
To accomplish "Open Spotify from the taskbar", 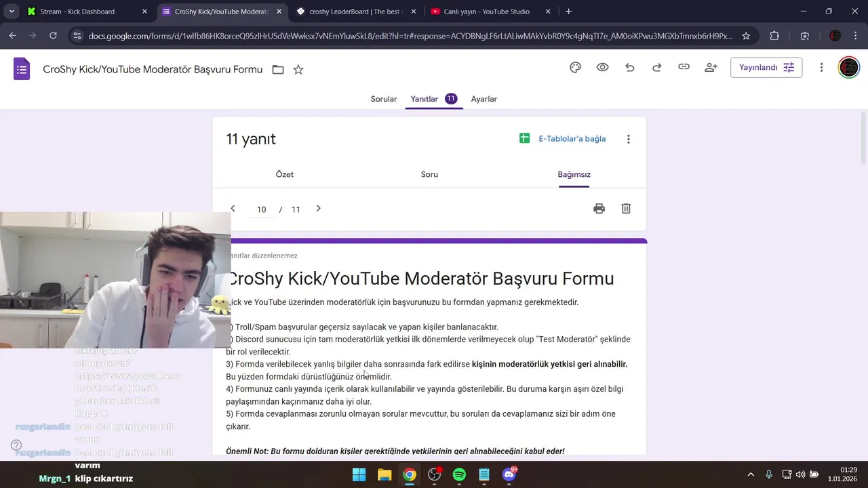I will [x=459, y=474].
